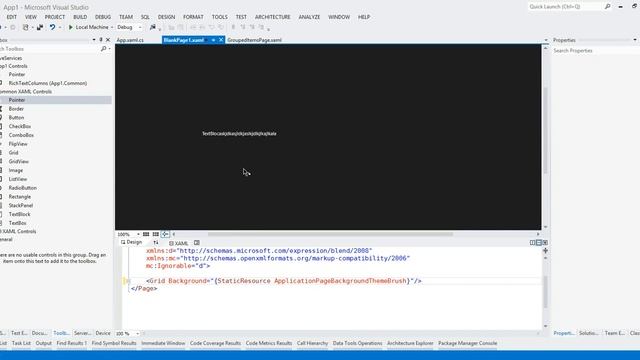Viewport: 640px width, 360px height.
Task: Open the ARCHITECTURE menu
Action: point(272,17)
